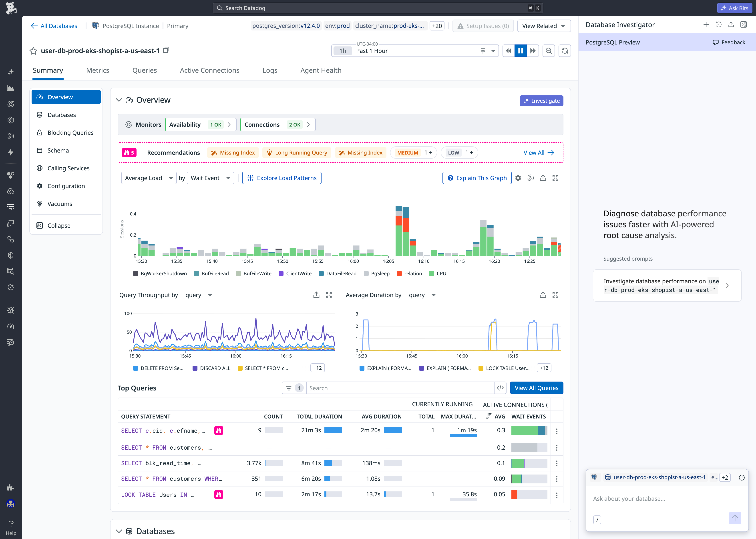Refresh the dashboard data

[565, 51]
